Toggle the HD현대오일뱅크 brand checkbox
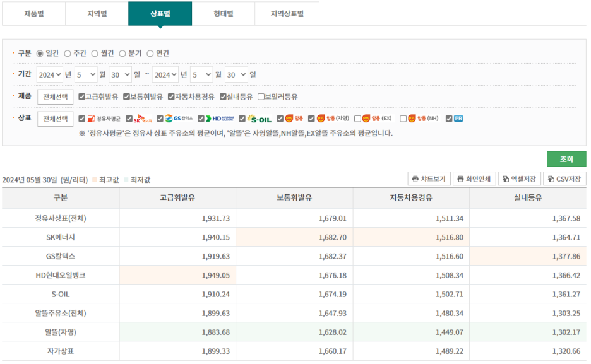591x364 pixels. [x=201, y=119]
